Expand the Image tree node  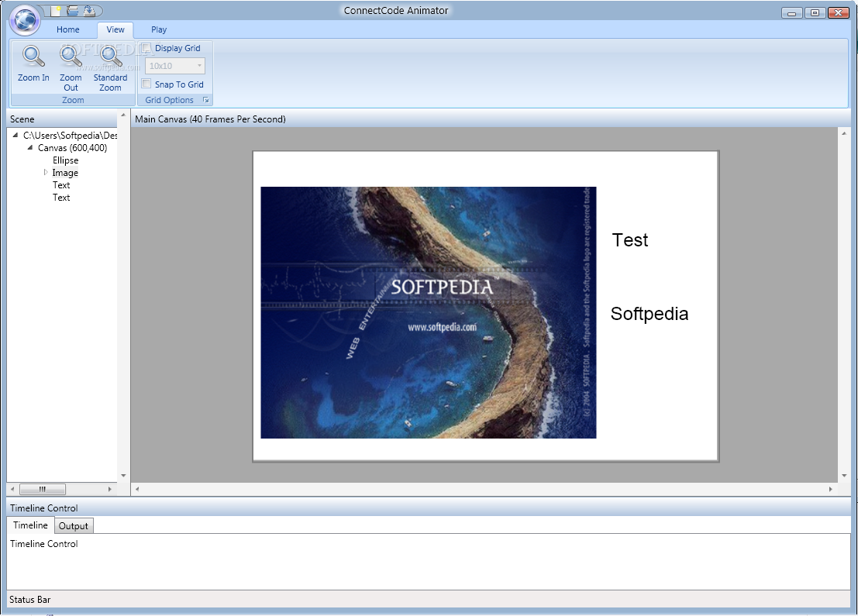46,172
